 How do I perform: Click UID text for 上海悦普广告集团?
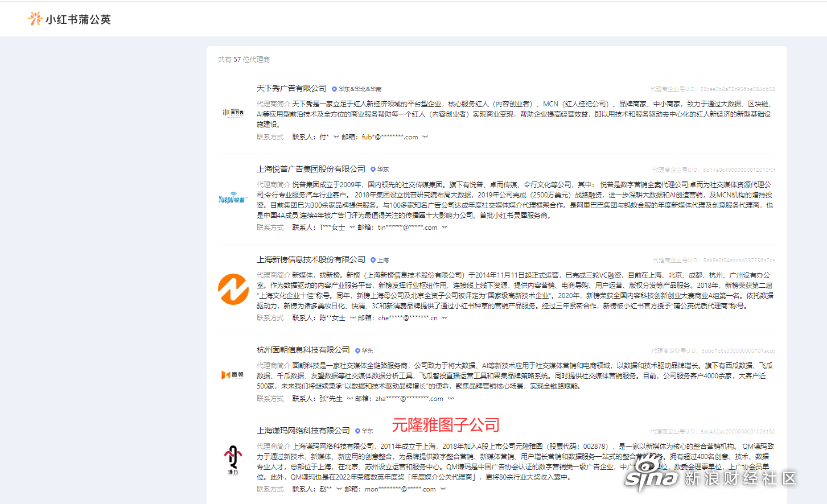pos(714,170)
